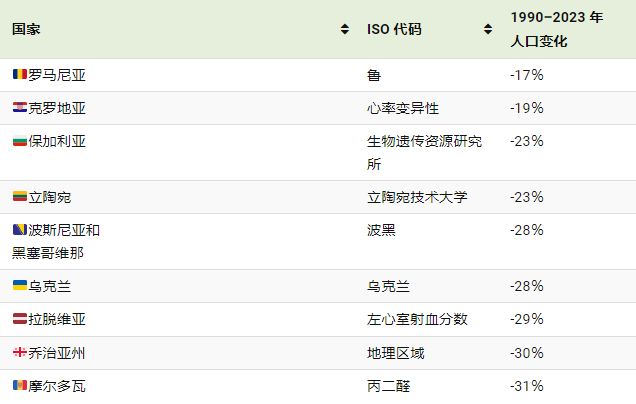Select the -31% population change cell
This screenshot has width=636, height=404.
coord(527,386)
